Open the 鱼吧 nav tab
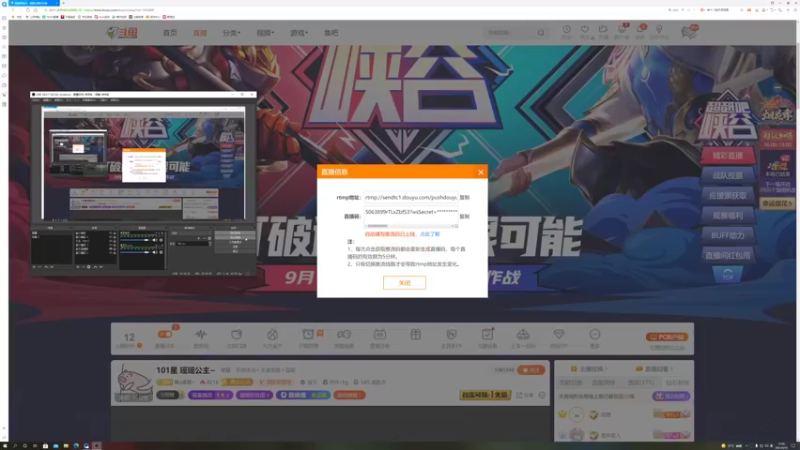 pos(331,33)
